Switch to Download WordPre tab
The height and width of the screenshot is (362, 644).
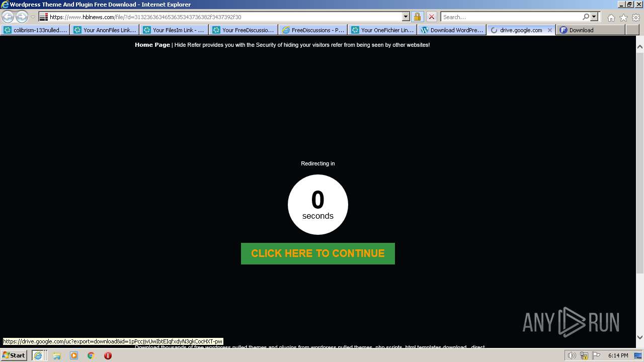pyautogui.click(x=452, y=30)
